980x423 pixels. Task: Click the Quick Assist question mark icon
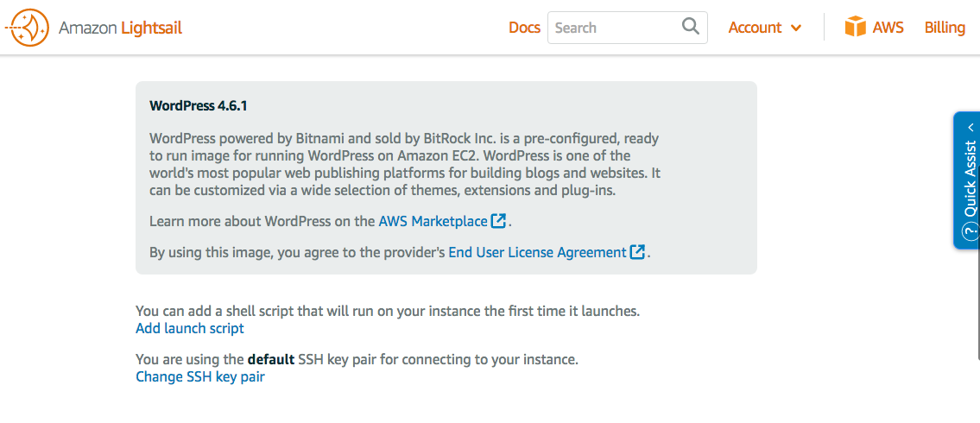pyautogui.click(x=971, y=231)
